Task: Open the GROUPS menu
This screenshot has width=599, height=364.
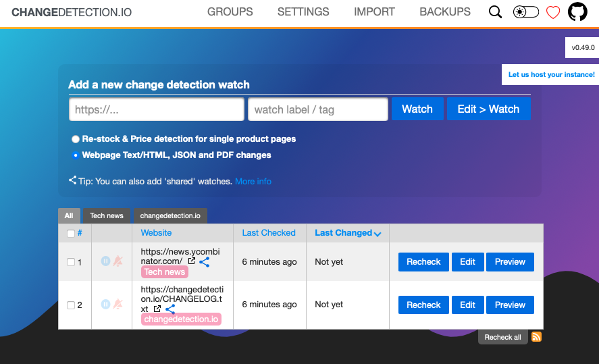Action: pyautogui.click(x=230, y=12)
